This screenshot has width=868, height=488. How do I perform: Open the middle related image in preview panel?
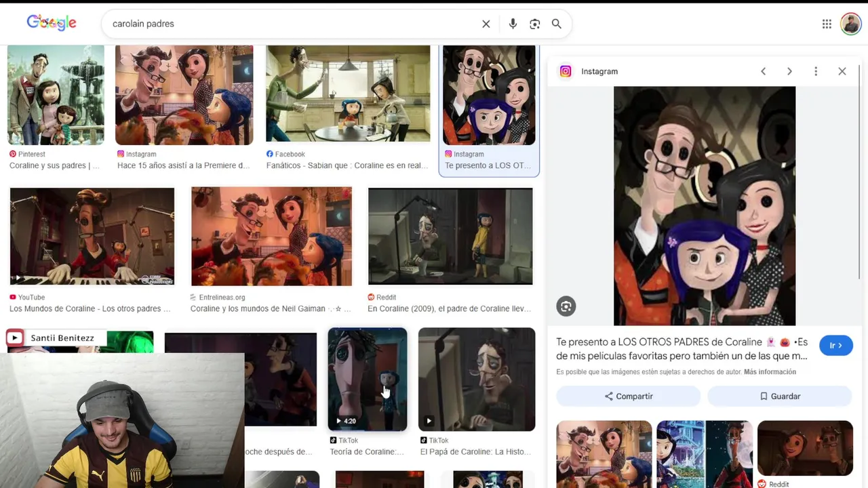(705, 453)
